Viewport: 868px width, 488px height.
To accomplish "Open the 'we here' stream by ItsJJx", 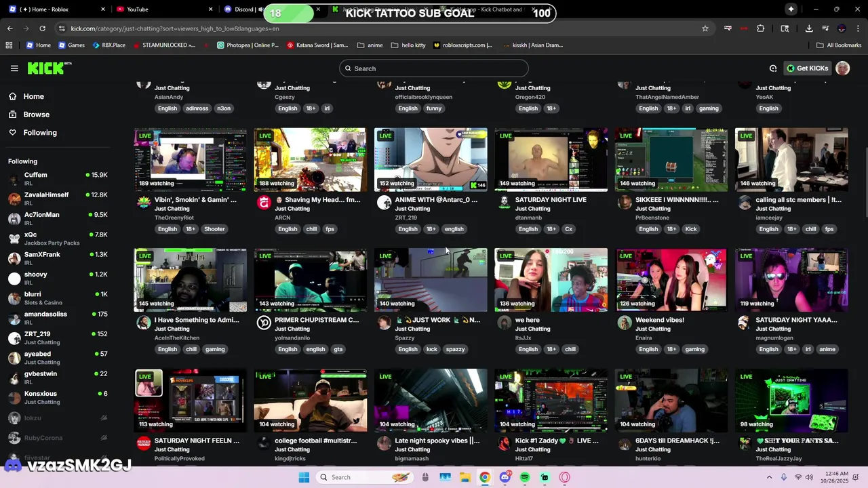I will point(551,280).
